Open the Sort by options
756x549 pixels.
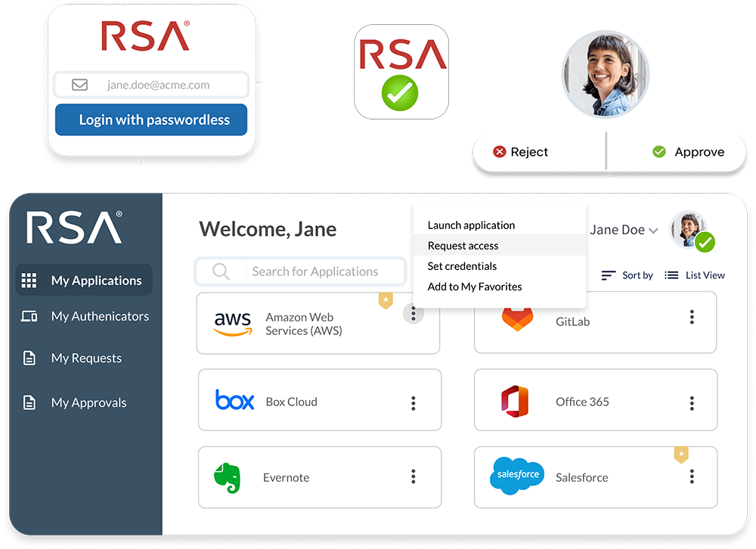click(x=627, y=275)
